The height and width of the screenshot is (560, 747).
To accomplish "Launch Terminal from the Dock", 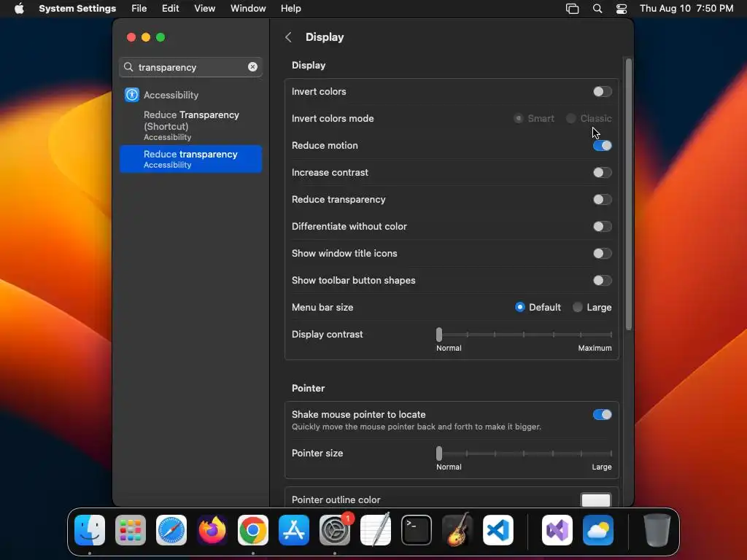I will coord(417,530).
